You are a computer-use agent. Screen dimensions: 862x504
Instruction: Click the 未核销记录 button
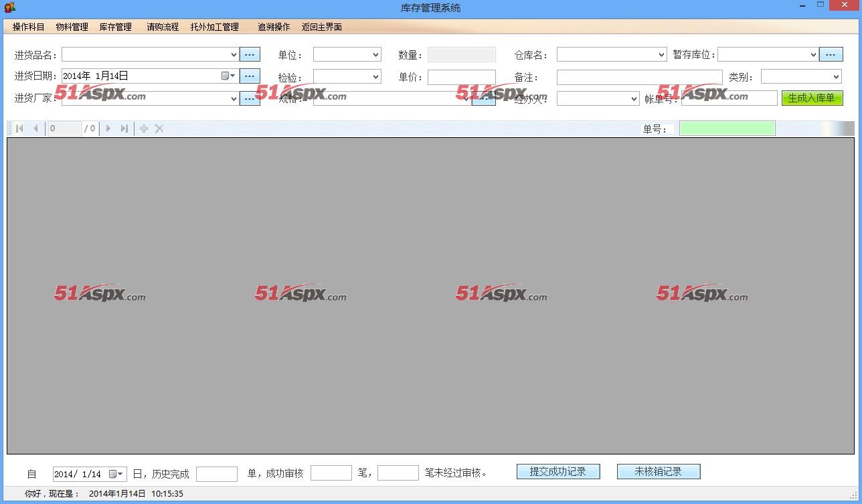(x=659, y=472)
